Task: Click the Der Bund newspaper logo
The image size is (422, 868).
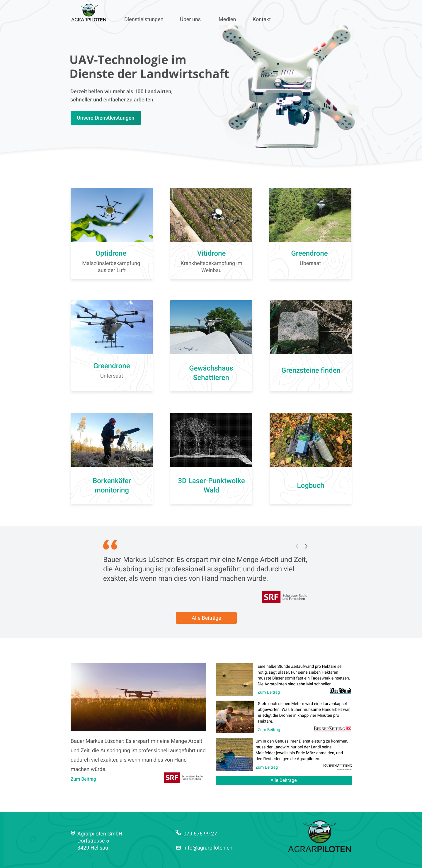Action: point(341,690)
